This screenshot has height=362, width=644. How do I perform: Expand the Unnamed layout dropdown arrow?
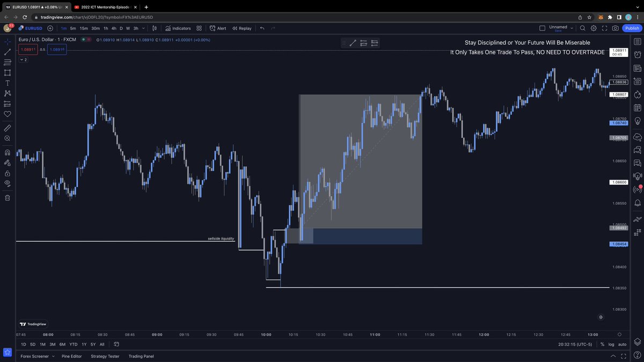coord(572,28)
